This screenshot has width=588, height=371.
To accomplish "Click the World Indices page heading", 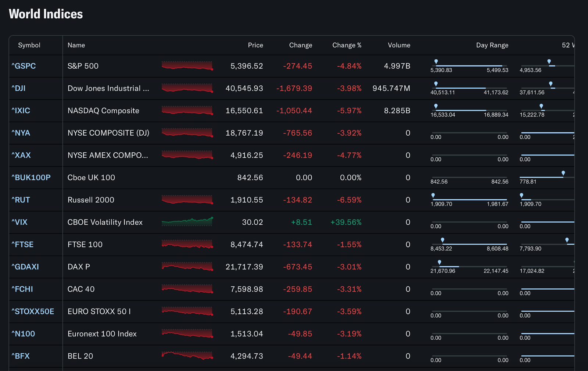I will pyautogui.click(x=46, y=14).
